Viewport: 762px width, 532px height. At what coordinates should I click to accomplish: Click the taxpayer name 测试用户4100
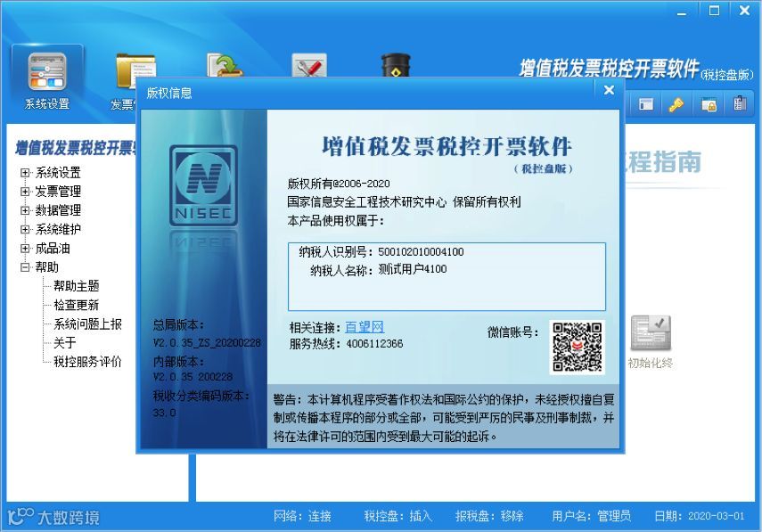click(x=413, y=269)
